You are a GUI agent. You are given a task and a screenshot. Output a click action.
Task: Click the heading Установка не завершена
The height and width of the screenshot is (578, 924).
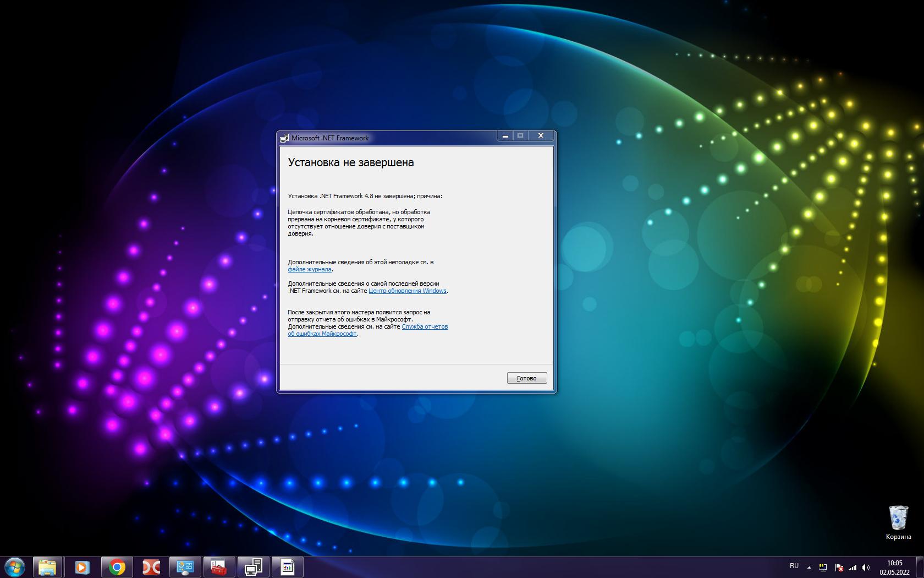(x=351, y=163)
